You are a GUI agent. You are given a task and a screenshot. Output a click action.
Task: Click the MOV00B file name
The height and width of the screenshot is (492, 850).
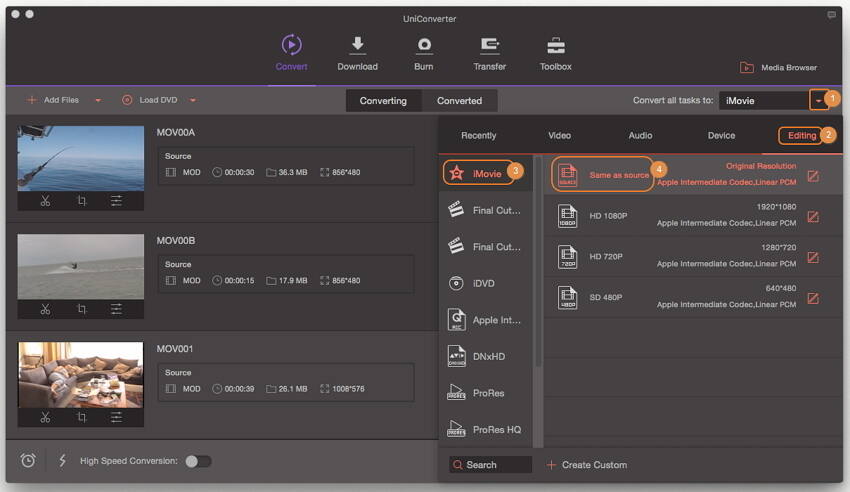point(176,241)
